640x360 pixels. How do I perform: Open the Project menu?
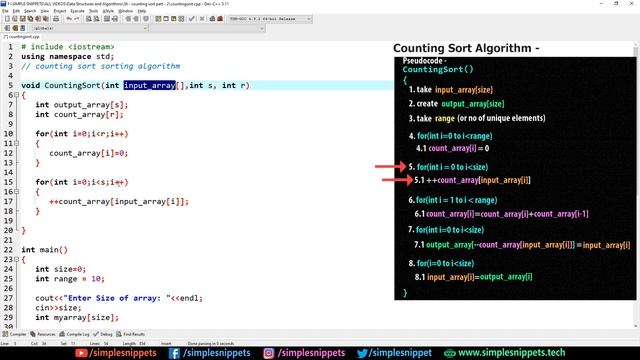coord(60,11)
